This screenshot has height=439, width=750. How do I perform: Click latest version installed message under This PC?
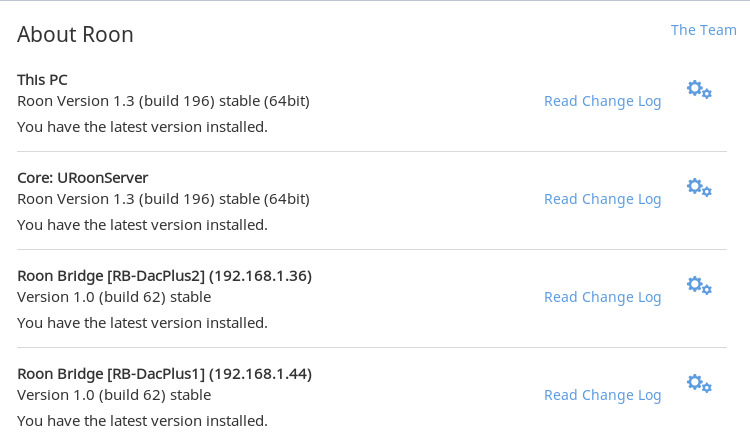[x=143, y=127]
